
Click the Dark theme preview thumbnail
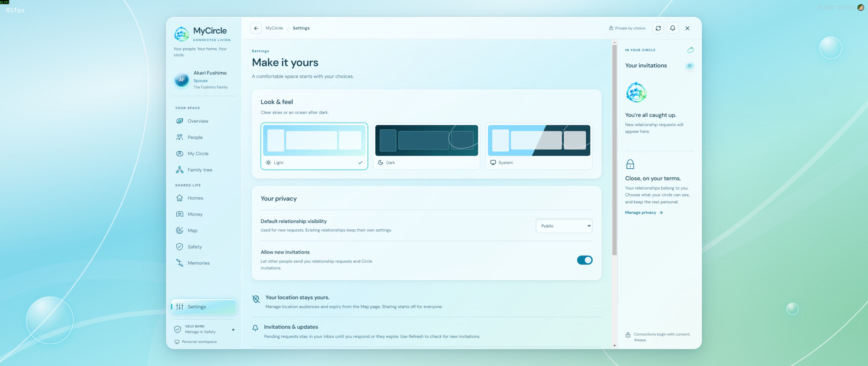coord(427,141)
